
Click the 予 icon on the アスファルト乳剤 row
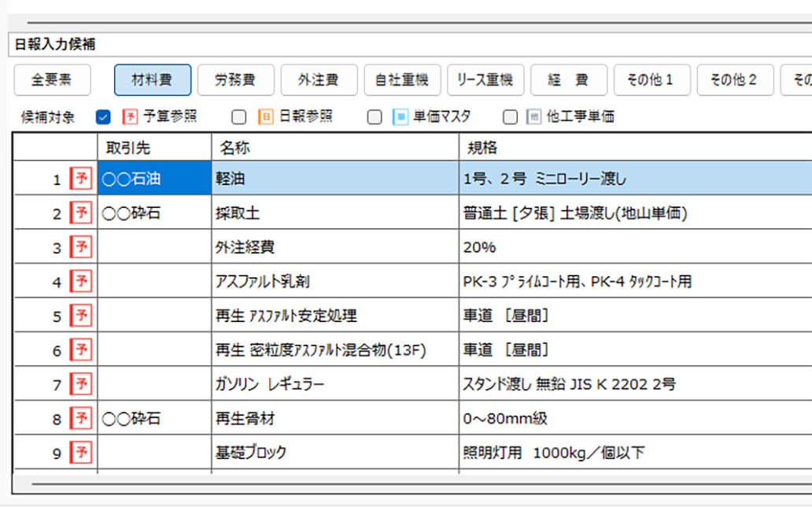click(81, 281)
